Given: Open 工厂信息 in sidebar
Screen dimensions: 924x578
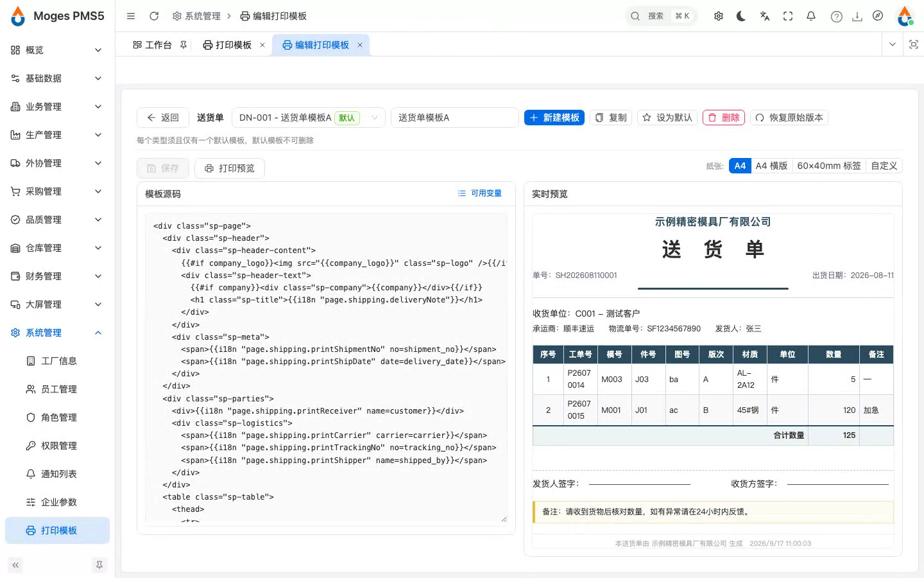Looking at the screenshot, I should pyautogui.click(x=56, y=361).
